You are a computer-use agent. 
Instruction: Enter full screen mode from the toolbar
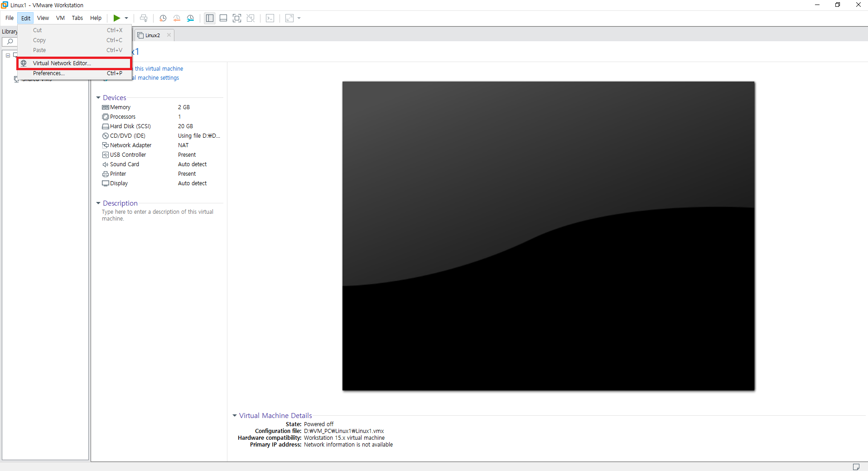click(x=237, y=18)
